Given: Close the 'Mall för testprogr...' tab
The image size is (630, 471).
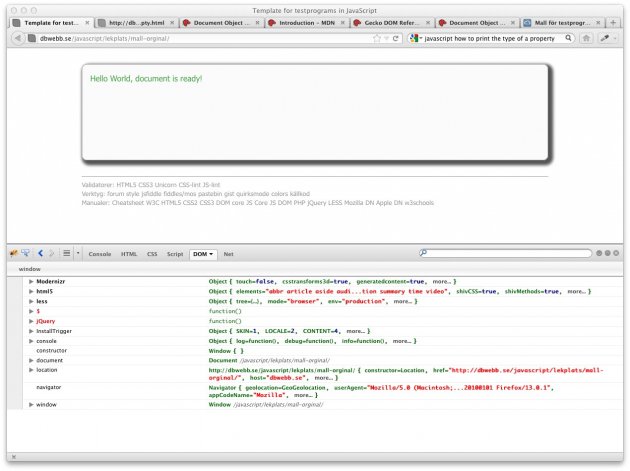Looking at the screenshot, I should (x=598, y=23).
